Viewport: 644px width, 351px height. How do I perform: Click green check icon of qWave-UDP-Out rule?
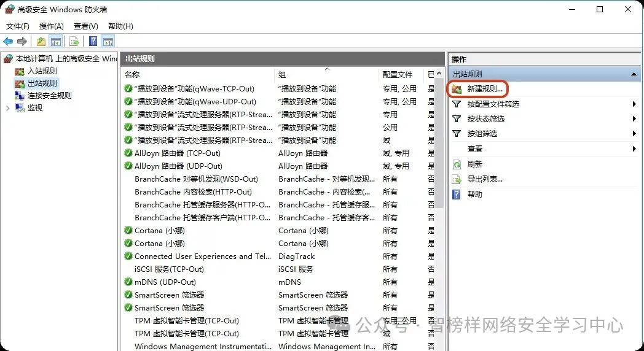tap(128, 102)
